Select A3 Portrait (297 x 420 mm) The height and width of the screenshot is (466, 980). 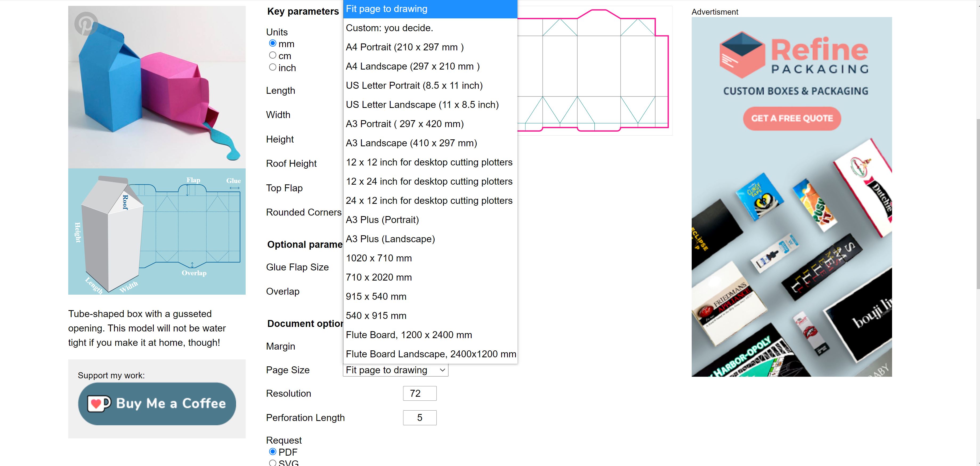click(430, 124)
